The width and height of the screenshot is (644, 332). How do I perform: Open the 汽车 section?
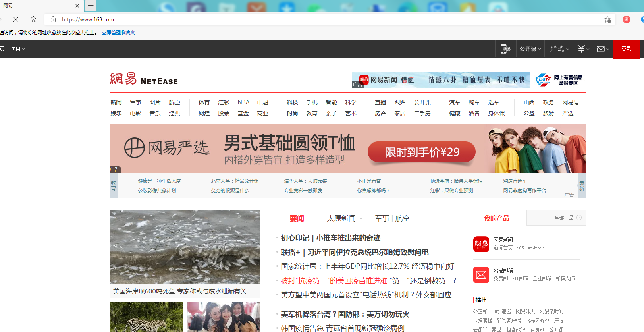[x=455, y=102]
